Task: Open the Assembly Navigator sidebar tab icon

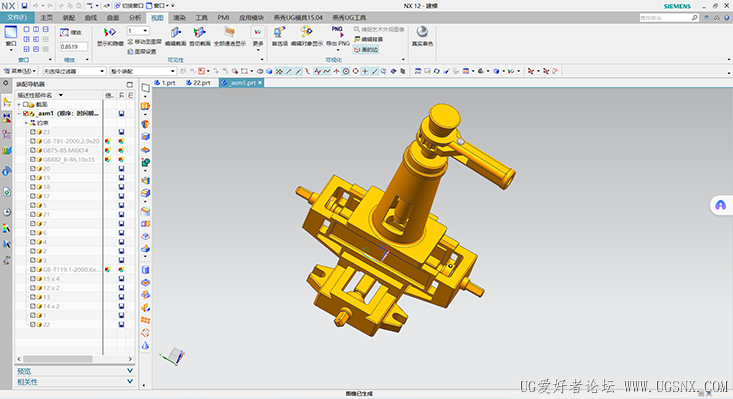Action: [x=7, y=102]
